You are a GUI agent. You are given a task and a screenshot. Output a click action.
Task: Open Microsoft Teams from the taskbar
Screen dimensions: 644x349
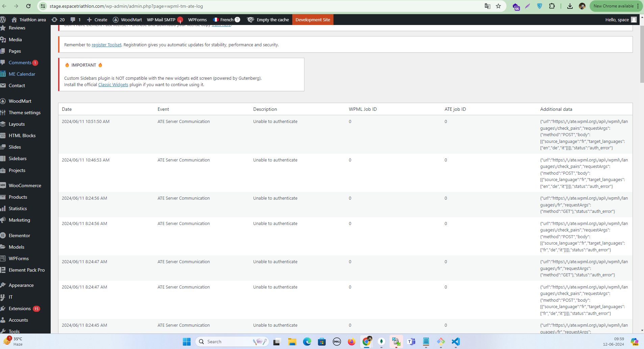tap(411, 342)
